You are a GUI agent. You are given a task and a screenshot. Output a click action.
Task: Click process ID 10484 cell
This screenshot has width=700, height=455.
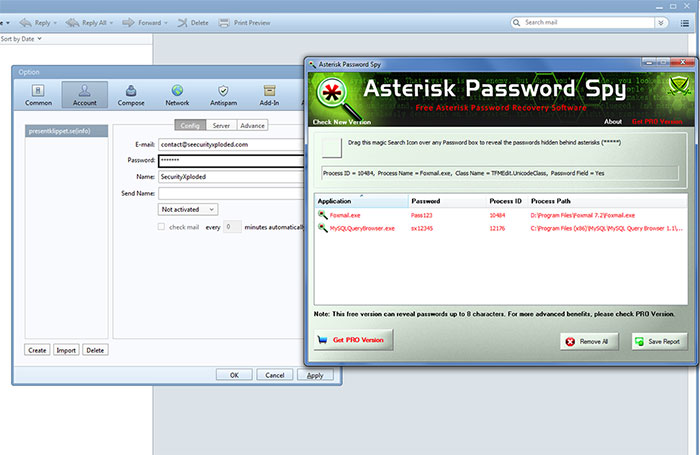[497, 215]
